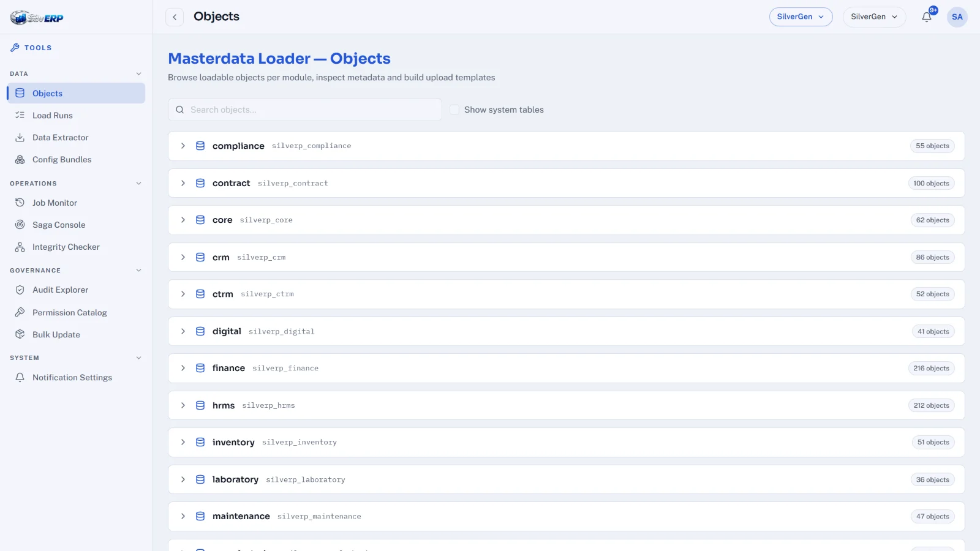Enable Show system tables checkbox
This screenshot has height=551, width=980.
pos(454,110)
